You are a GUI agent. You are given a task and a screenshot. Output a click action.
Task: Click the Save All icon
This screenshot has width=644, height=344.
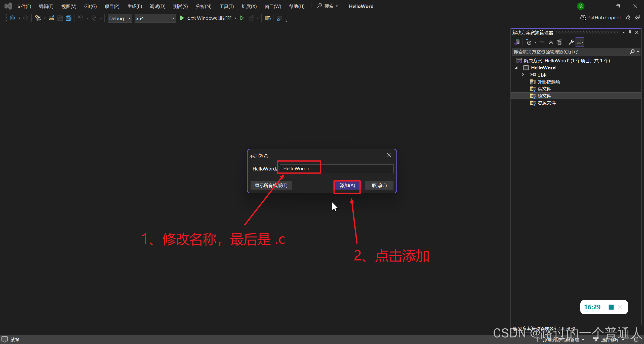[x=68, y=18]
